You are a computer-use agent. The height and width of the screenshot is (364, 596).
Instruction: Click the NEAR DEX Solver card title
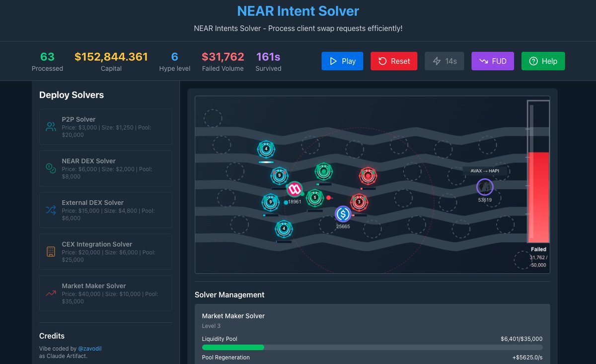coord(88,161)
